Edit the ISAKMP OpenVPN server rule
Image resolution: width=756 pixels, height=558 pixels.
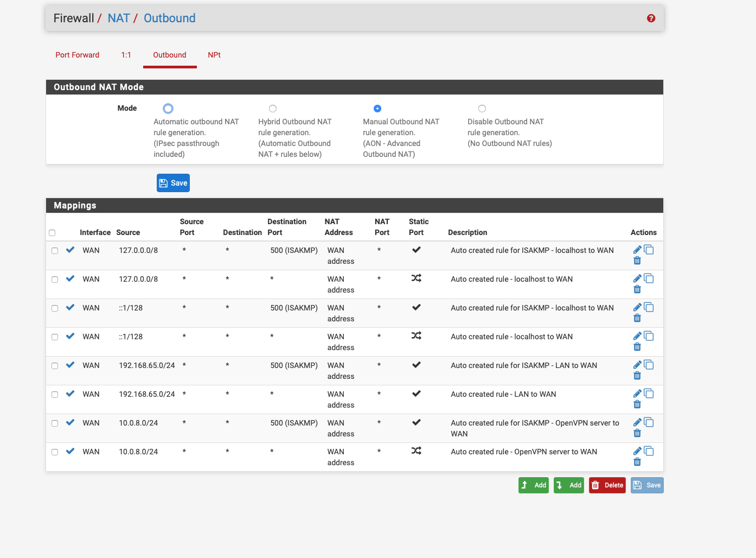tap(637, 422)
